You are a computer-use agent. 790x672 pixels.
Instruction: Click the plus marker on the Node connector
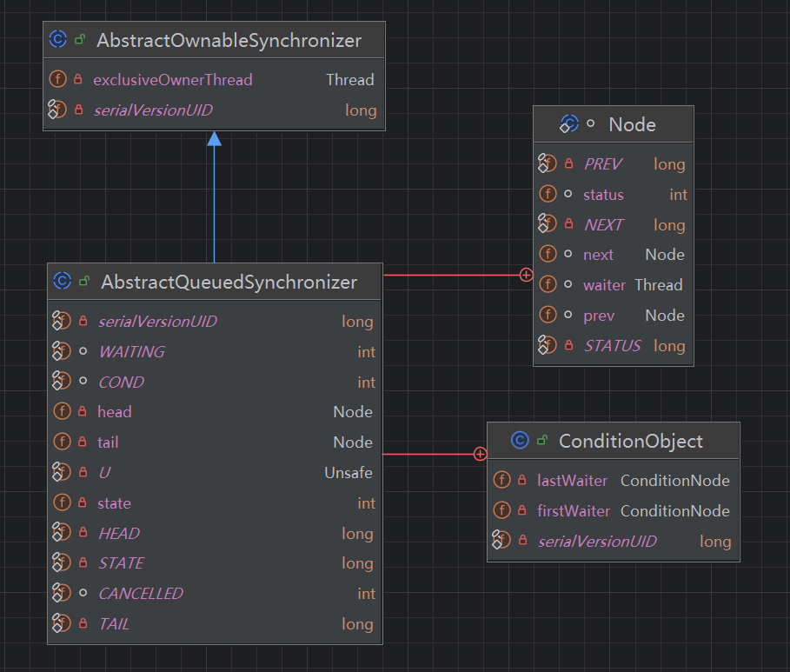click(526, 275)
